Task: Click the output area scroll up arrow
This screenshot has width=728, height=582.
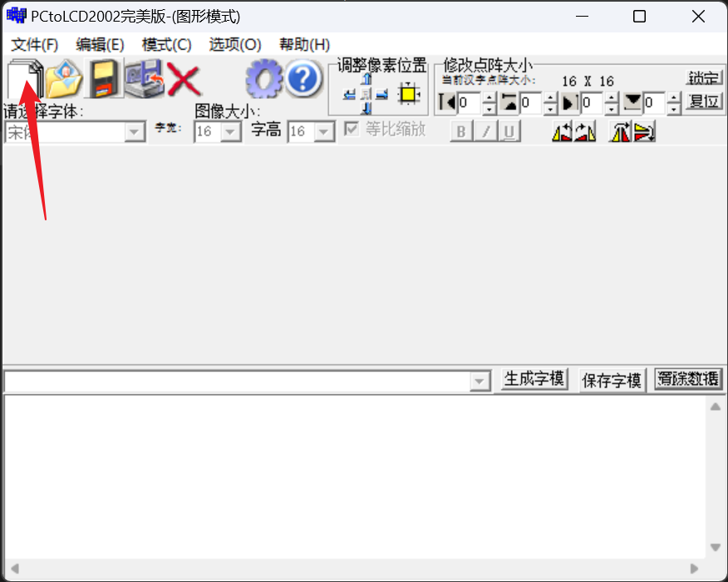Action: point(716,407)
